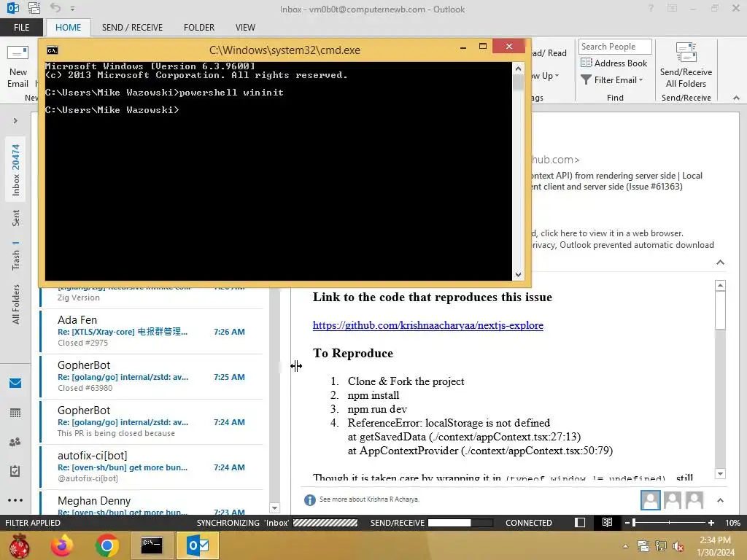This screenshot has width=747, height=560.
Task: Follow the github nextjs-explore link
Action: [427, 325]
